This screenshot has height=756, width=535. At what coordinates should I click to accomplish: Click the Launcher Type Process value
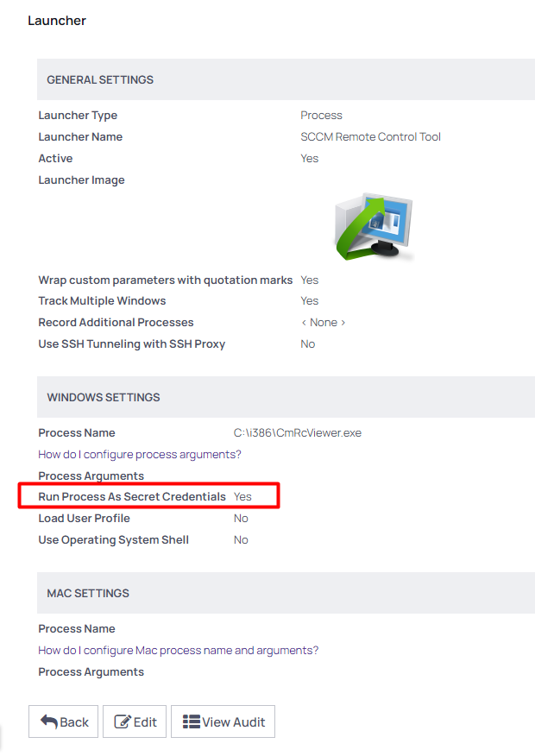coord(322,115)
